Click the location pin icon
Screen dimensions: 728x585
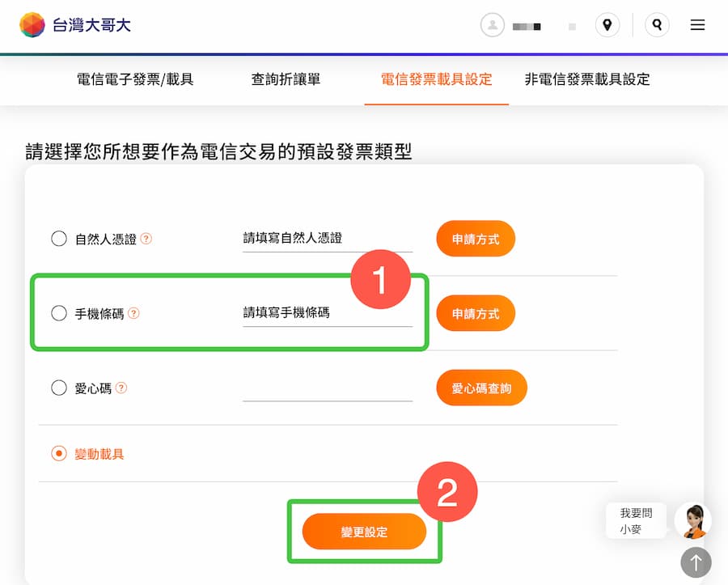coord(607,25)
